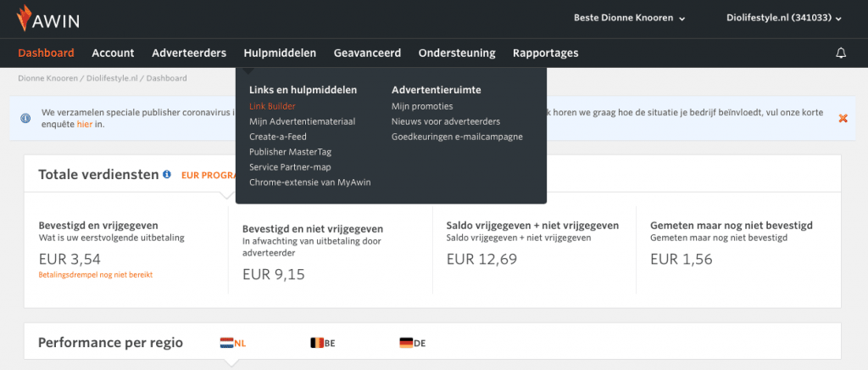
Task: Open the Rapportages menu
Action: [x=546, y=53]
